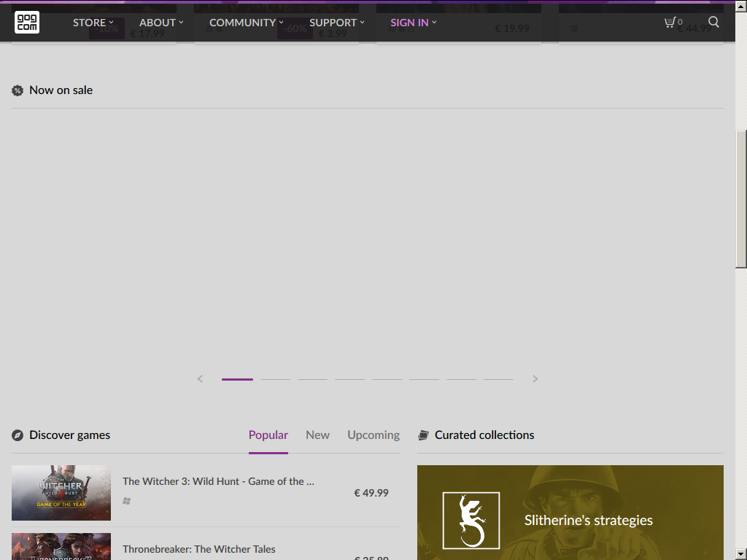Select the seventh carousel indicator

(x=461, y=379)
